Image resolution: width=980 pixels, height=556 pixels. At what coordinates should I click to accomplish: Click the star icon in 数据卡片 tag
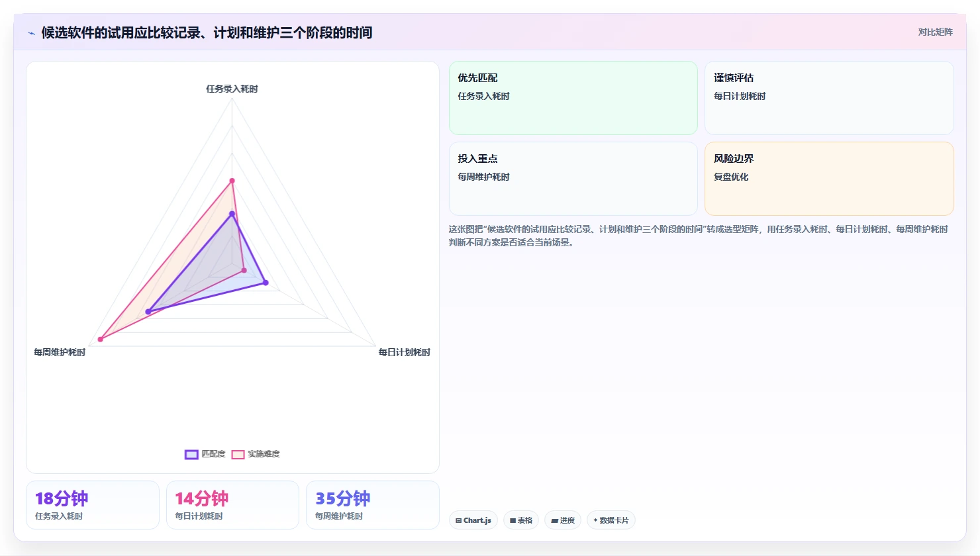tap(595, 520)
